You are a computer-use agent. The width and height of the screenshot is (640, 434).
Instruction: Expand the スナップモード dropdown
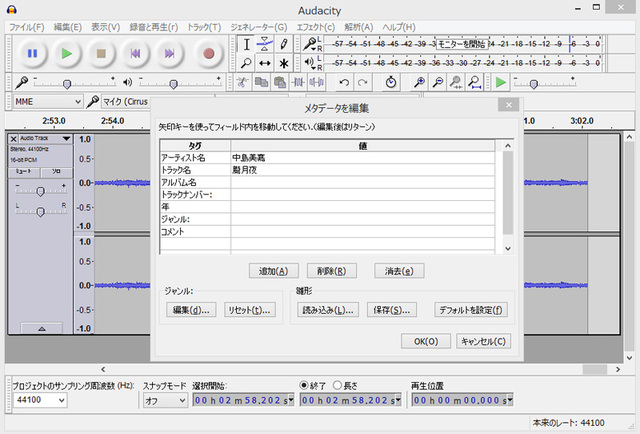click(163, 400)
